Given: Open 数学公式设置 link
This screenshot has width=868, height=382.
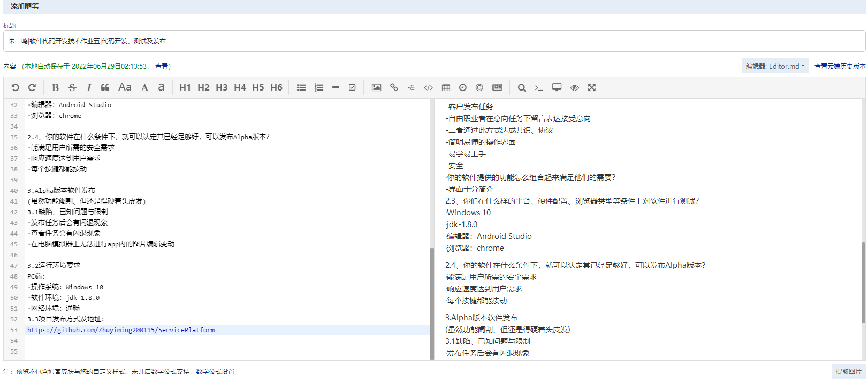Looking at the screenshot, I should point(215,372).
